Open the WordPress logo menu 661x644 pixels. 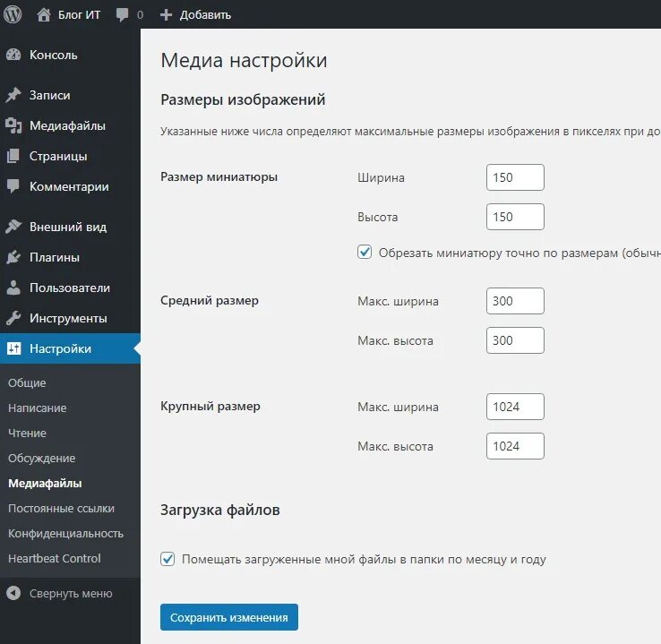click(13, 14)
